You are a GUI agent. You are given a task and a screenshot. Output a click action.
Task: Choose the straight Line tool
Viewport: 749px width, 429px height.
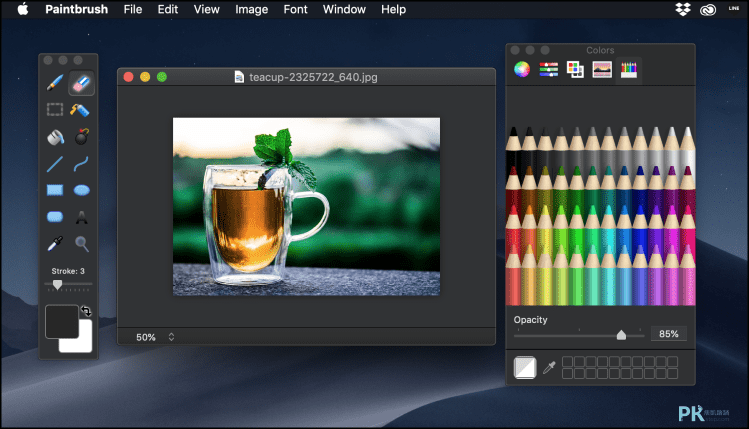click(55, 164)
